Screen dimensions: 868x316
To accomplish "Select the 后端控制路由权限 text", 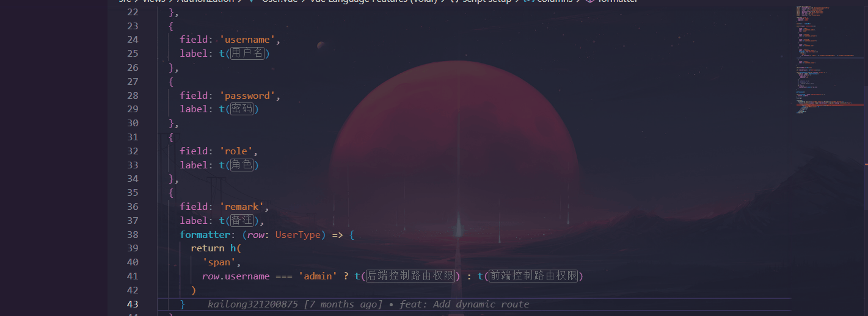I will click(410, 276).
